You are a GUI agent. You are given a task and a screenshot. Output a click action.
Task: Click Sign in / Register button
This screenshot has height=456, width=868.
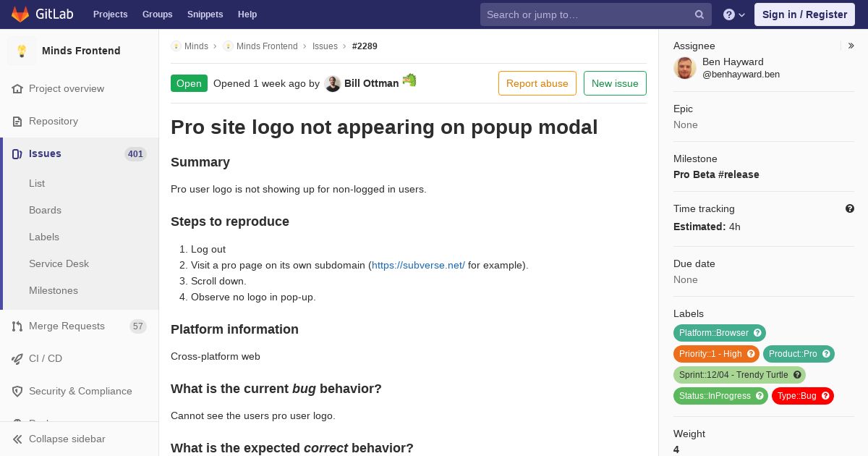point(804,14)
